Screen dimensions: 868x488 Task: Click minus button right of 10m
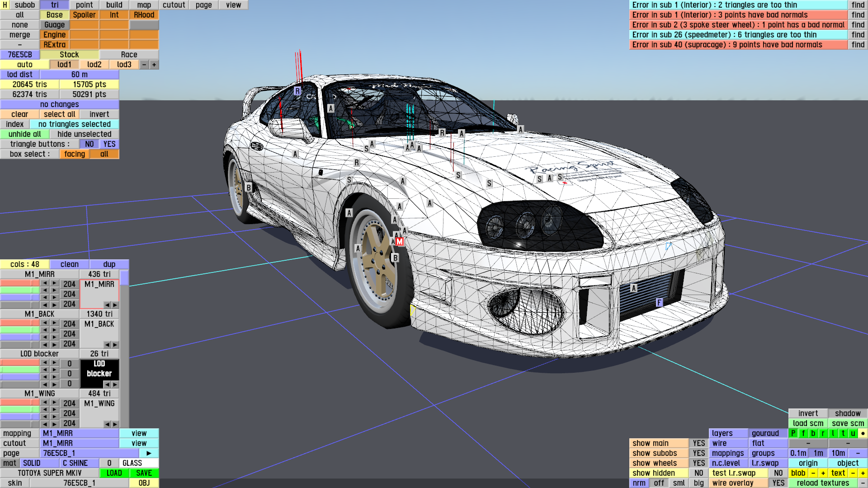[x=858, y=453]
